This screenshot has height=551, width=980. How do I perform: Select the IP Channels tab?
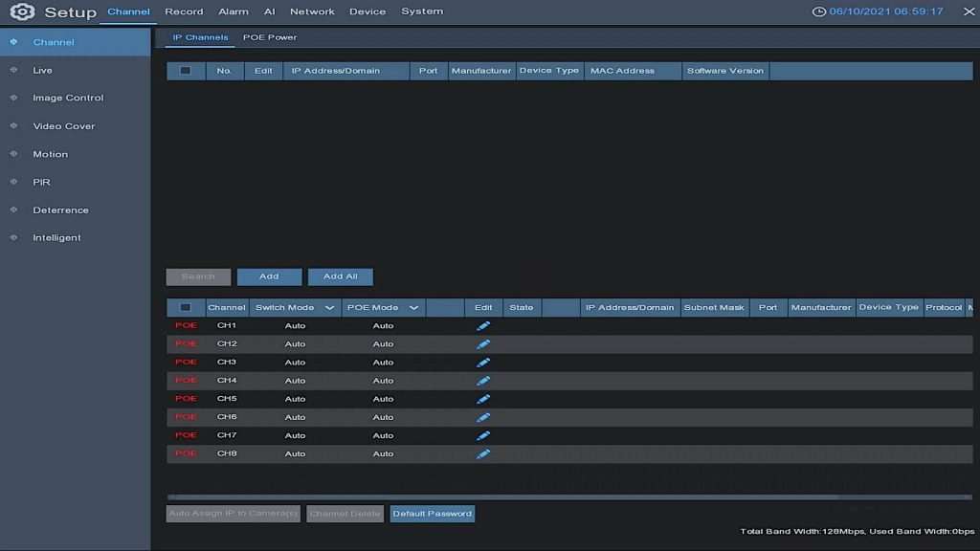(x=199, y=36)
